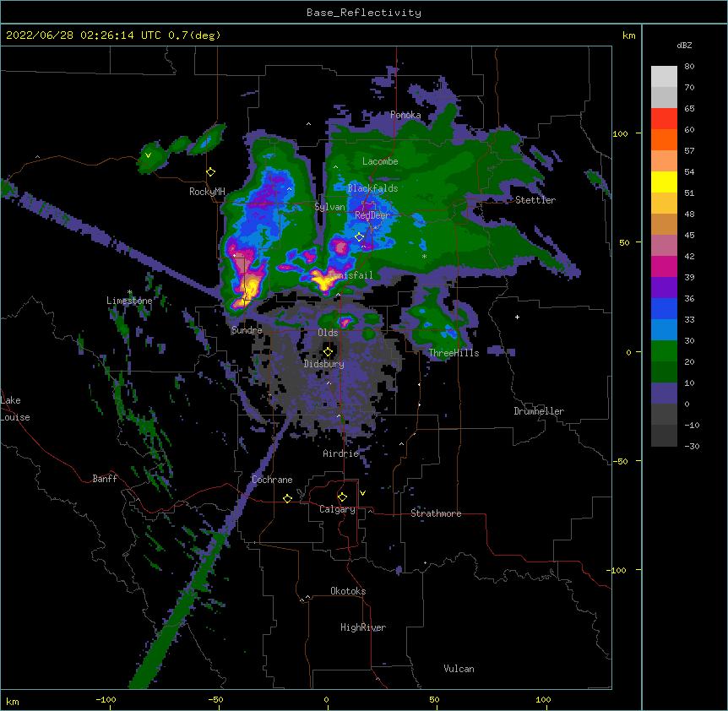
Task: Click the yellow diamond marker near RockyMH
Action: point(211,172)
